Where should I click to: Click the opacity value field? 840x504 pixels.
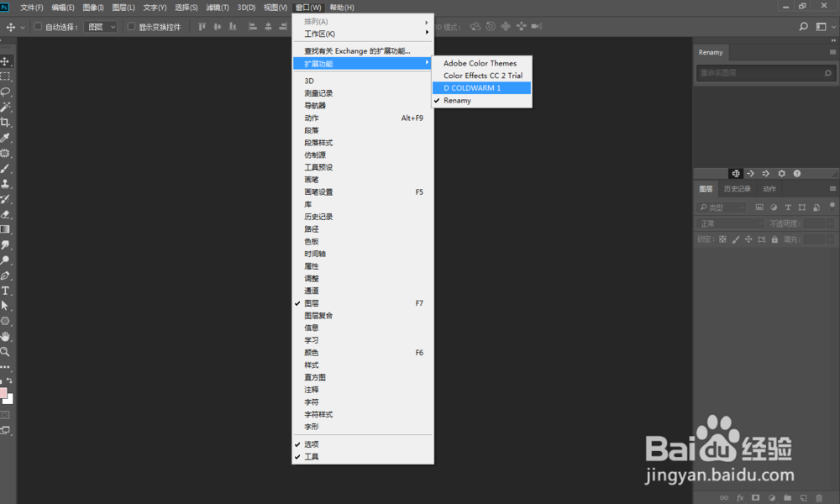click(814, 223)
